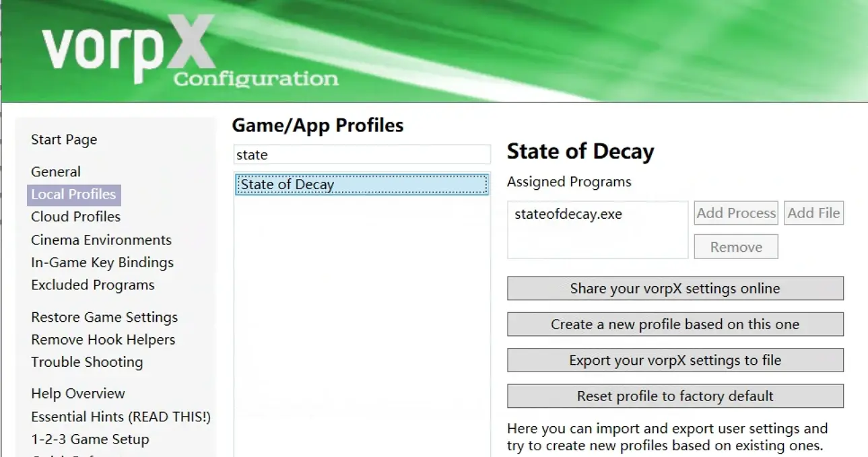Open Essential Hints (READ THIS!)

(121, 417)
